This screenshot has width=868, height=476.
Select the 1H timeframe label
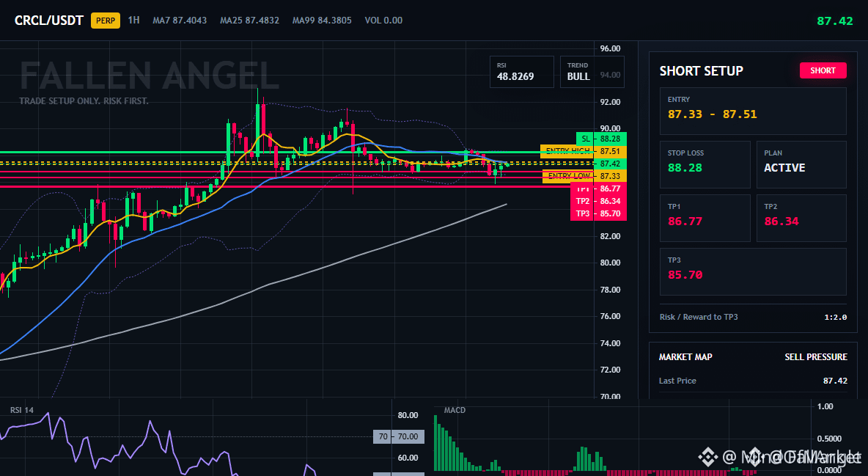[134, 20]
